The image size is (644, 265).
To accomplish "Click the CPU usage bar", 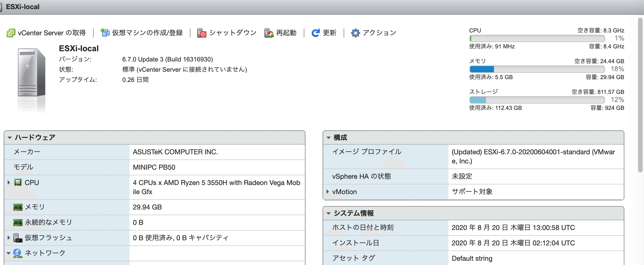I will (537, 38).
